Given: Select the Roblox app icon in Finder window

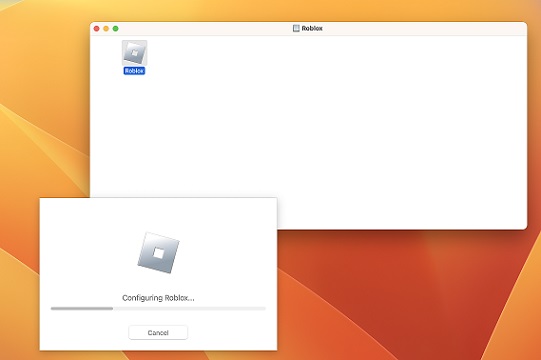Looking at the screenshot, I should click(135, 53).
